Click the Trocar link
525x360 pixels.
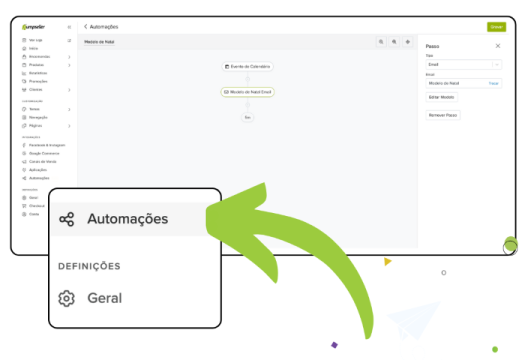pos(494,83)
